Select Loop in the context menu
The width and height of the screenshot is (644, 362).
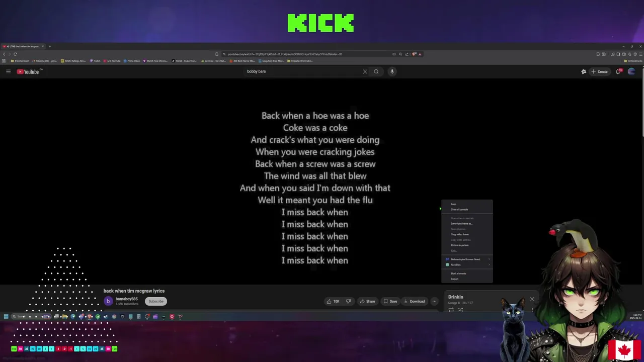click(467, 204)
